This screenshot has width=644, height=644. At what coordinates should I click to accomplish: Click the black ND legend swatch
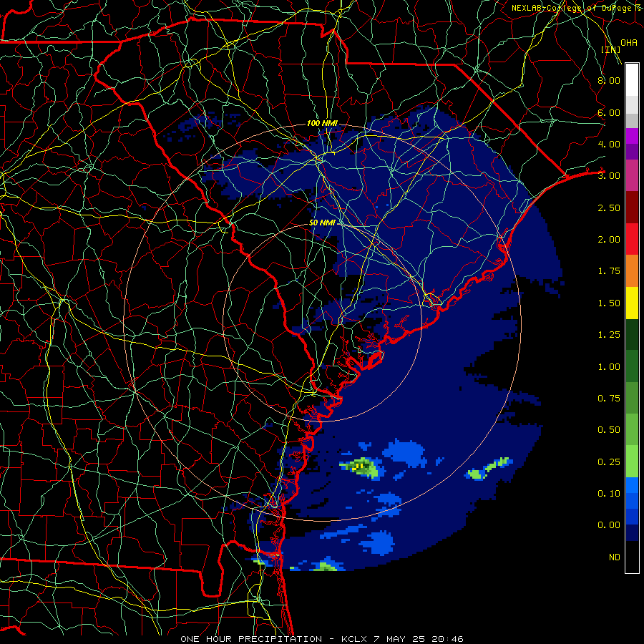tap(632, 557)
